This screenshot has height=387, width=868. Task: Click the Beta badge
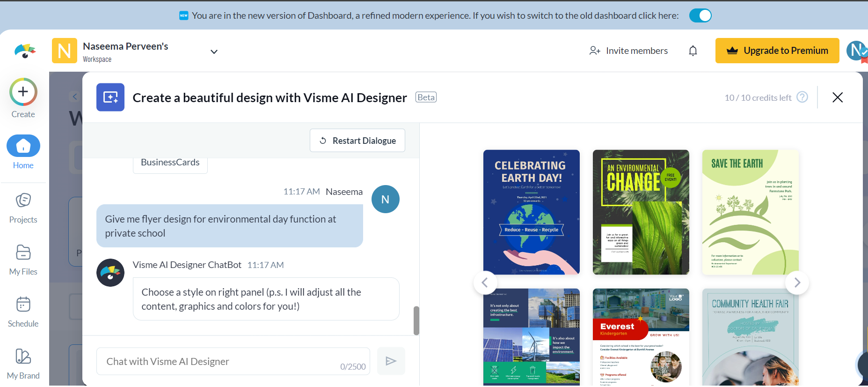pyautogui.click(x=426, y=97)
